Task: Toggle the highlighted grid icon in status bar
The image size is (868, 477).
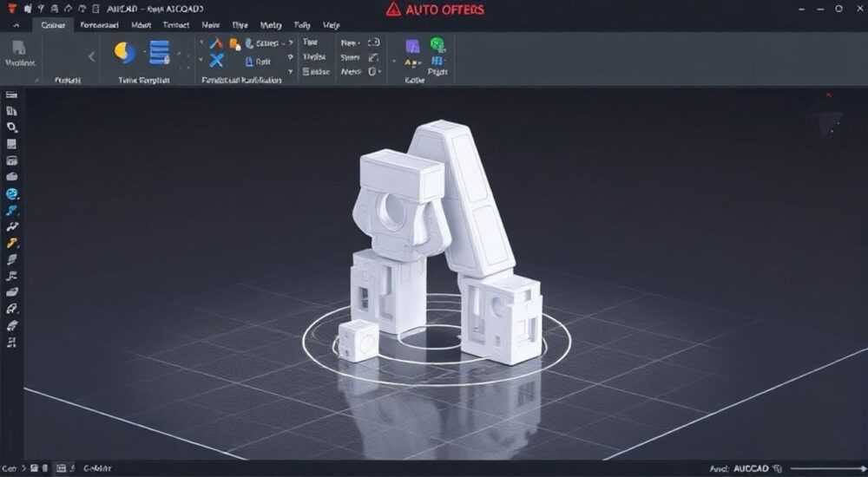Action: coord(62,468)
